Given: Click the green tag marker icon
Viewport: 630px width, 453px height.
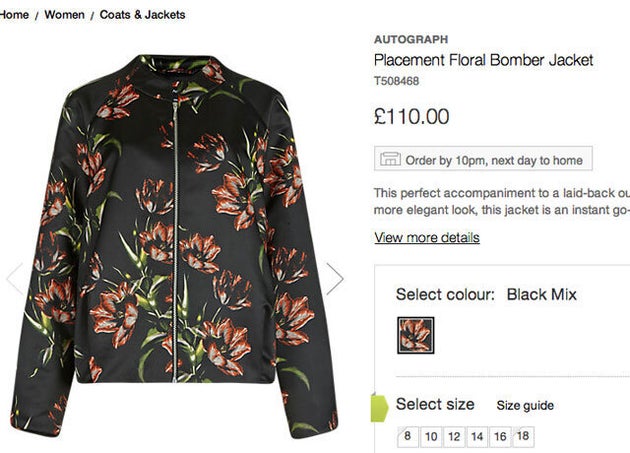Looking at the screenshot, I should (380, 407).
